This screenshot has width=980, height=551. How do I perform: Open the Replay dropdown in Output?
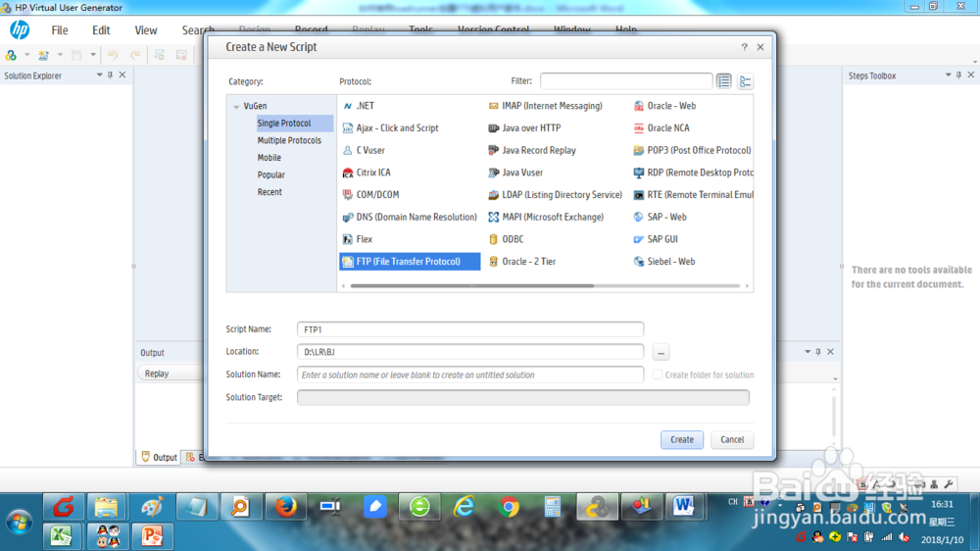click(x=170, y=374)
